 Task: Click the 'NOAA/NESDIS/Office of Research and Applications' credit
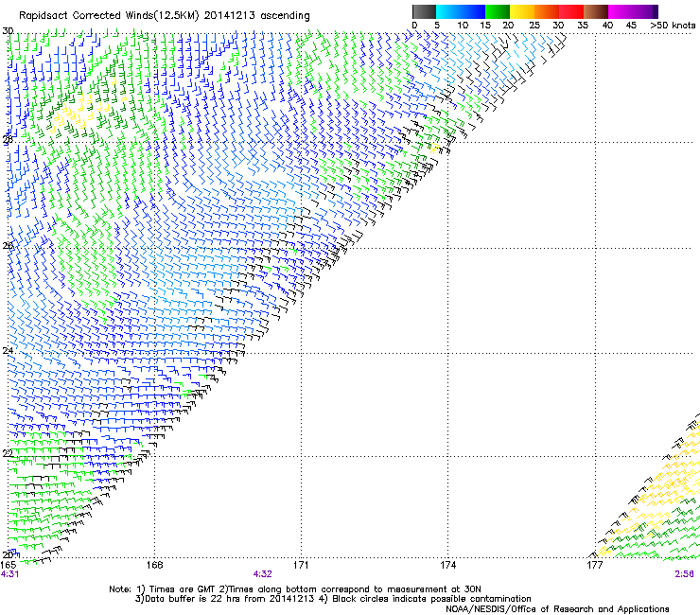pos(557,609)
